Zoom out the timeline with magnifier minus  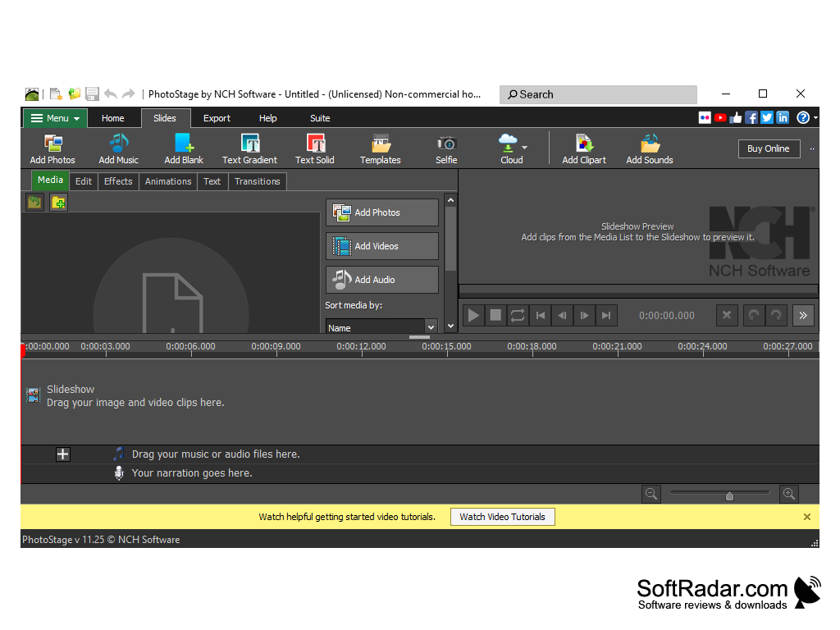[651, 494]
